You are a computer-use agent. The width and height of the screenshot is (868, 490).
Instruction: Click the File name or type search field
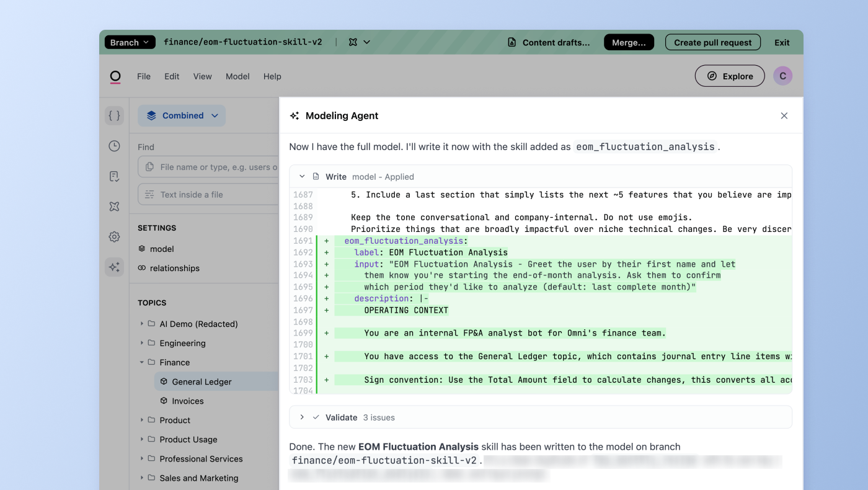(208, 167)
